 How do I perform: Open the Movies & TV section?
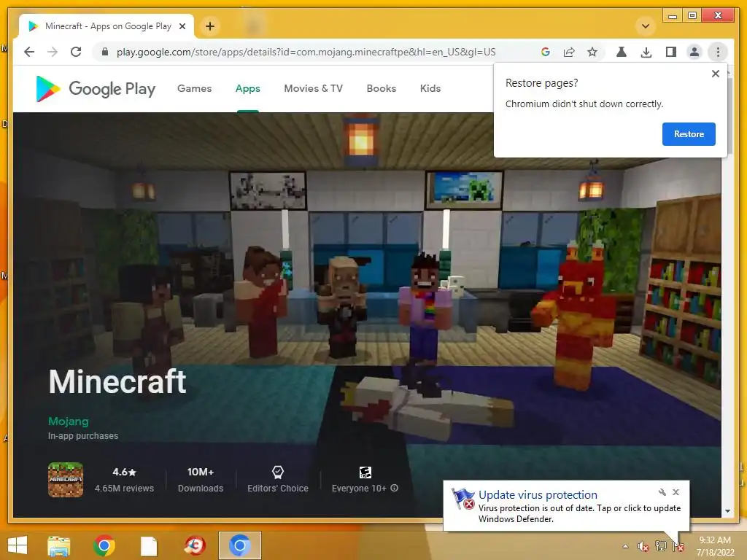(314, 88)
